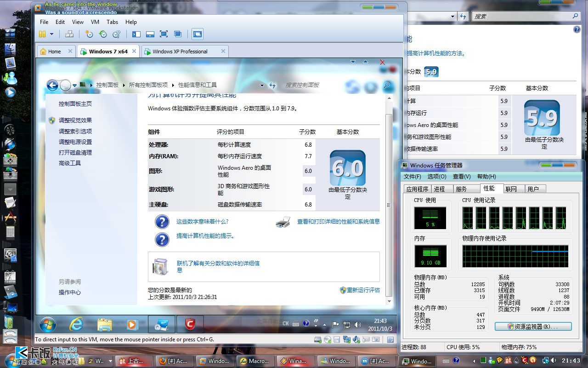
Task: Open VMware message log icon
Action: (x=390, y=339)
